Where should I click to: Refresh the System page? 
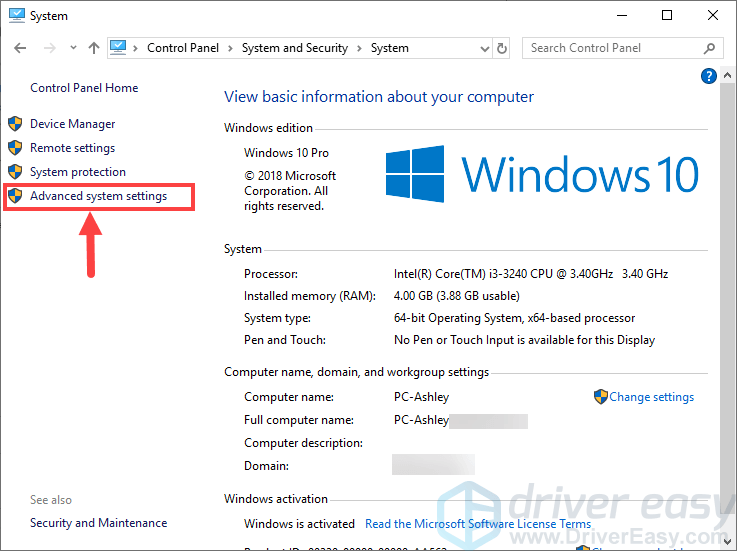(x=502, y=48)
